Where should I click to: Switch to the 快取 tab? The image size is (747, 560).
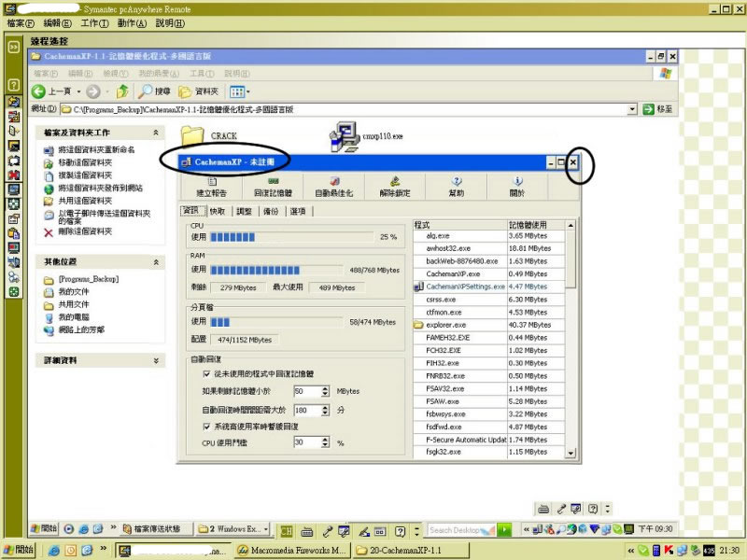coord(218,211)
